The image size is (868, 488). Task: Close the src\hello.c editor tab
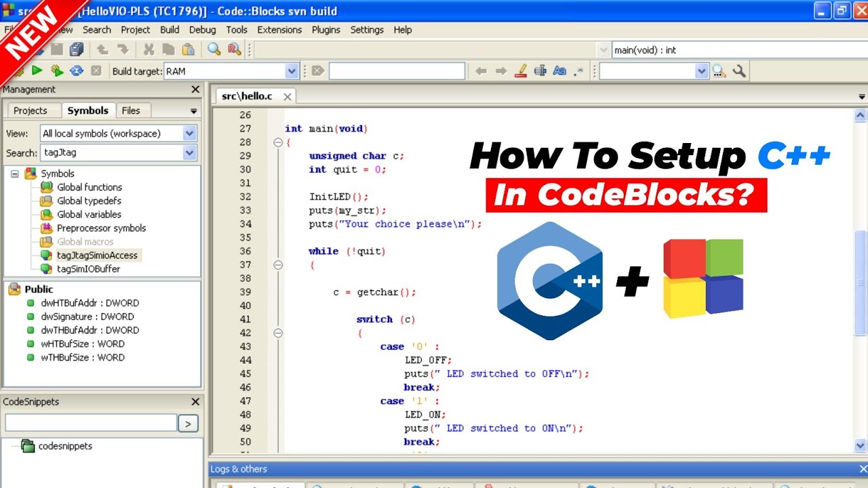(x=288, y=97)
